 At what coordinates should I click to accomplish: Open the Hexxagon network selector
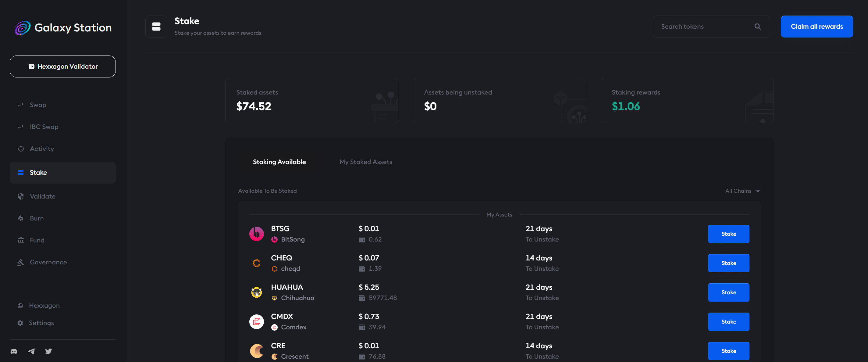pyautogui.click(x=44, y=305)
